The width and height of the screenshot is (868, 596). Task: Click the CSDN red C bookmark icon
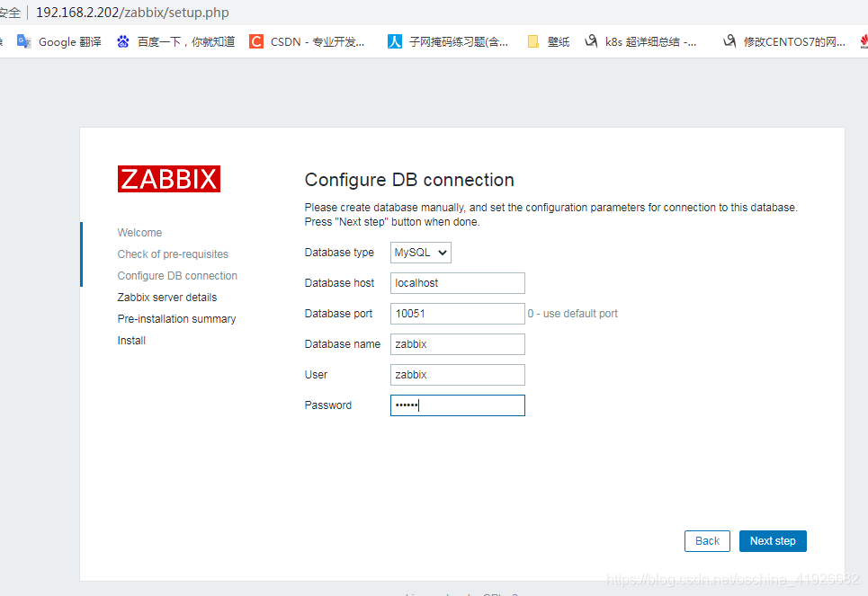click(255, 41)
